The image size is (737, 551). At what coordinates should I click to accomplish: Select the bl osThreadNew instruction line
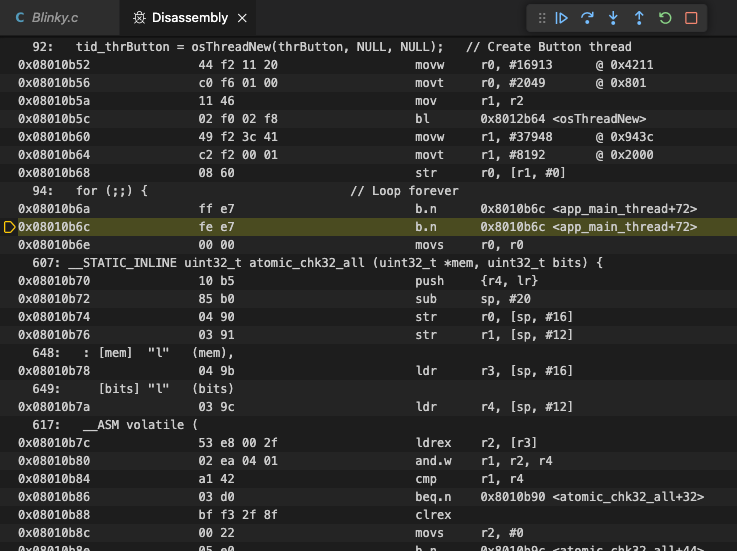(x=368, y=119)
